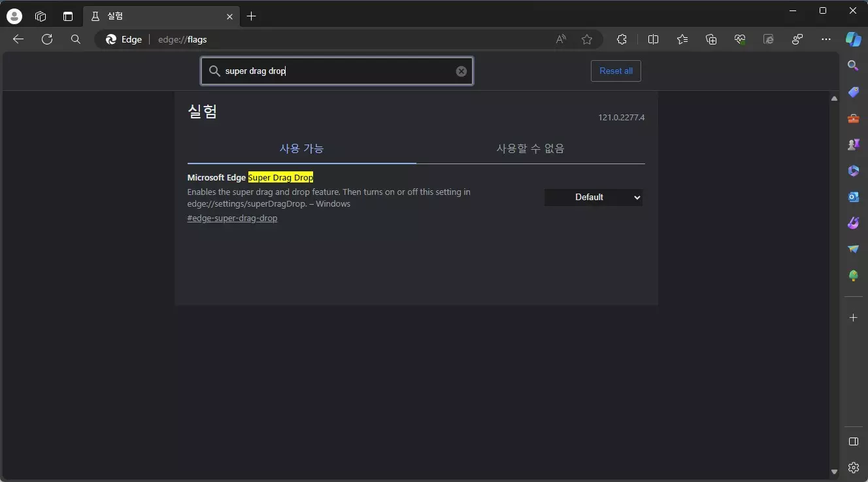Open Copilot in the sidebar
Viewport: 868px width, 482px height.
[x=854, y=39]
